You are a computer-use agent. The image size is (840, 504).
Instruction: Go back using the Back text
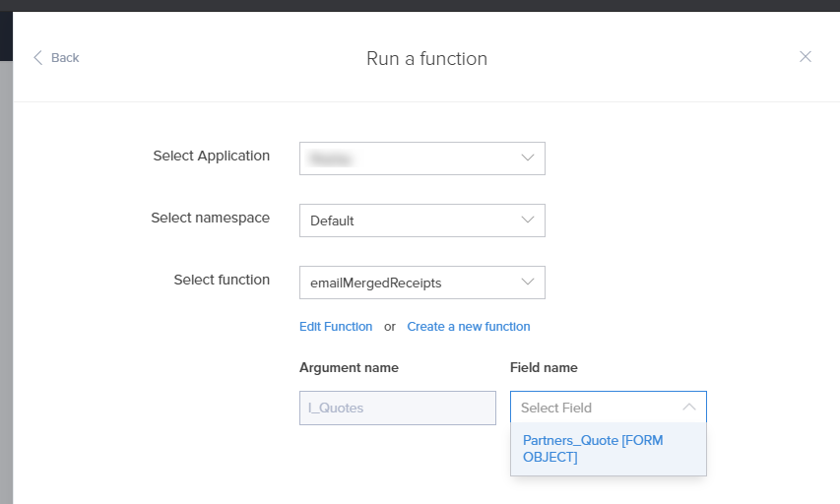click(x=65, y=58)
